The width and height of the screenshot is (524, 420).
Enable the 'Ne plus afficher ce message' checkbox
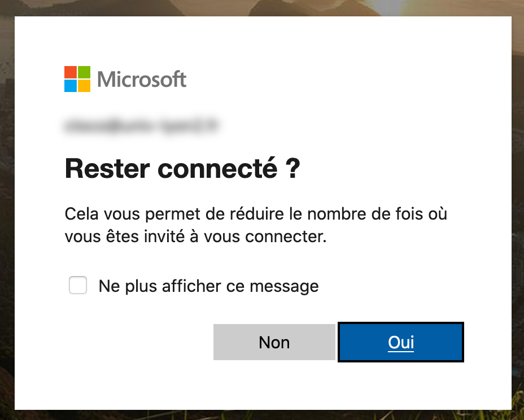(78, 285)
